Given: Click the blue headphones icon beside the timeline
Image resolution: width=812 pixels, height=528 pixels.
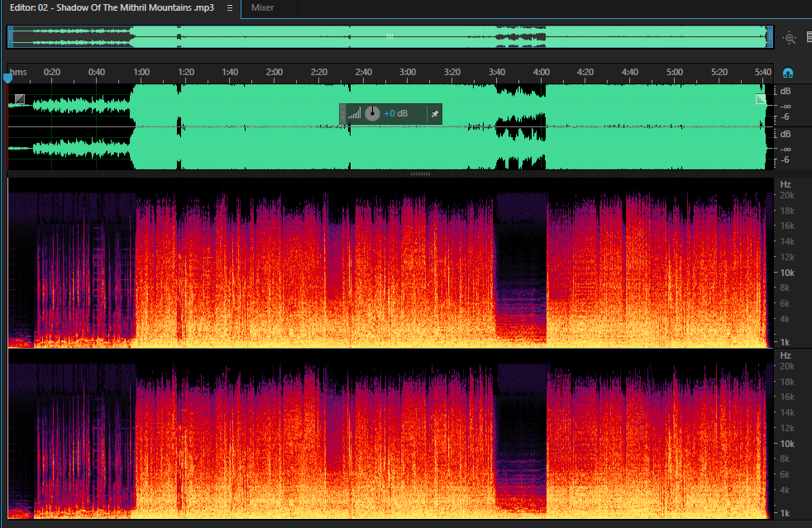Looking at the screenshot, I should [788, 73].
